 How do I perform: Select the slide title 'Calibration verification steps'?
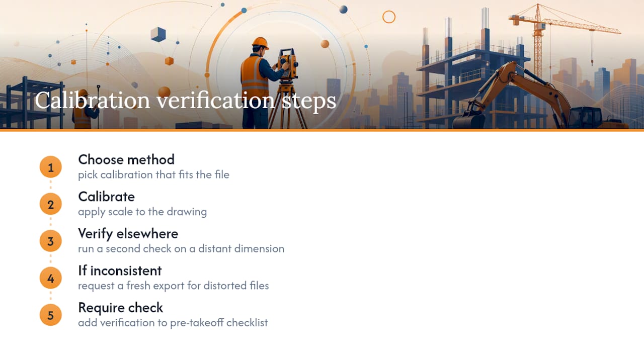(x=185, y=100)
